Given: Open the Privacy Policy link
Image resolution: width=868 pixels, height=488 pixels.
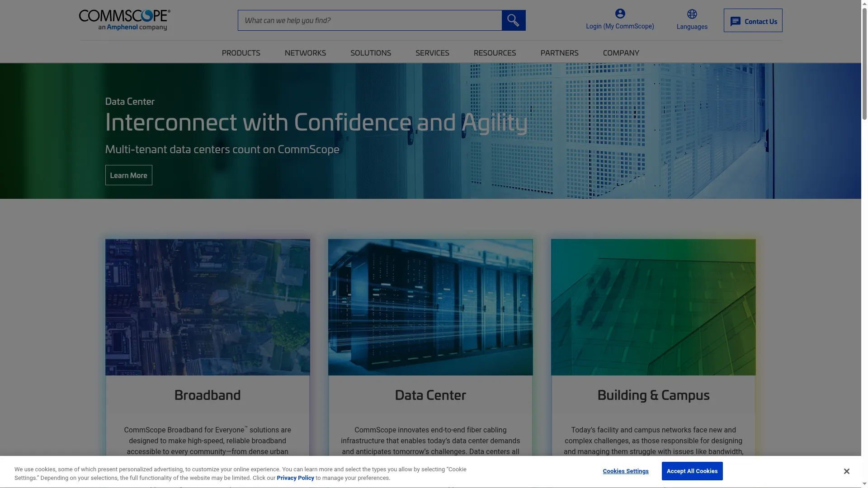Looking at the screenshot, I should click(x=295, y=478).
